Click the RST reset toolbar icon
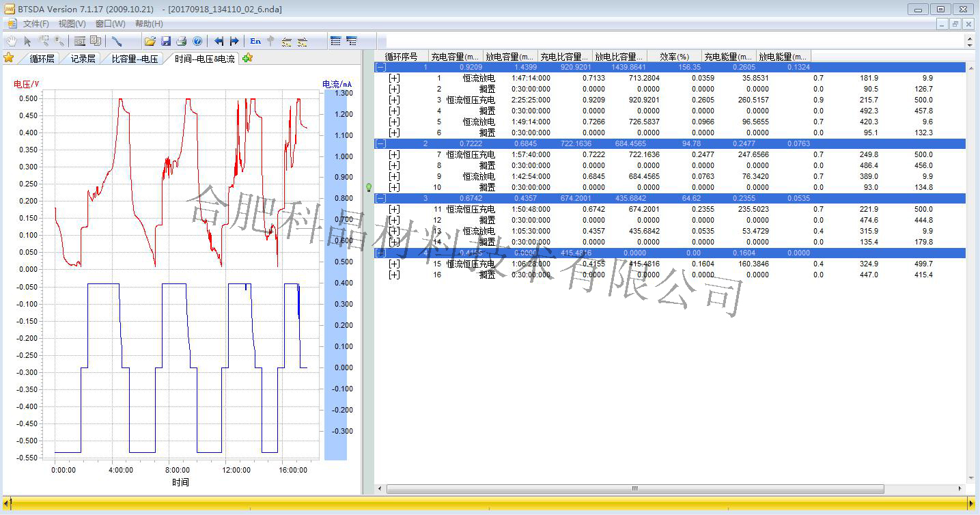The height and width of the screenshot is (515, 980). (80, 41)
